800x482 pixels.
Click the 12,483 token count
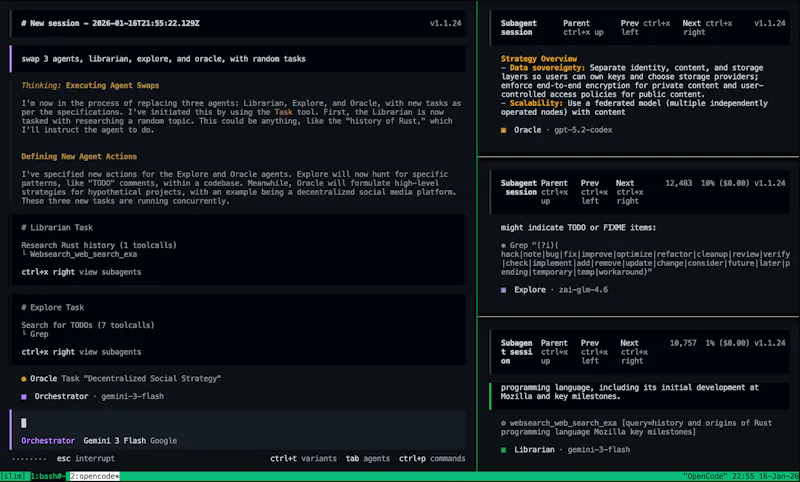point(679,183)
